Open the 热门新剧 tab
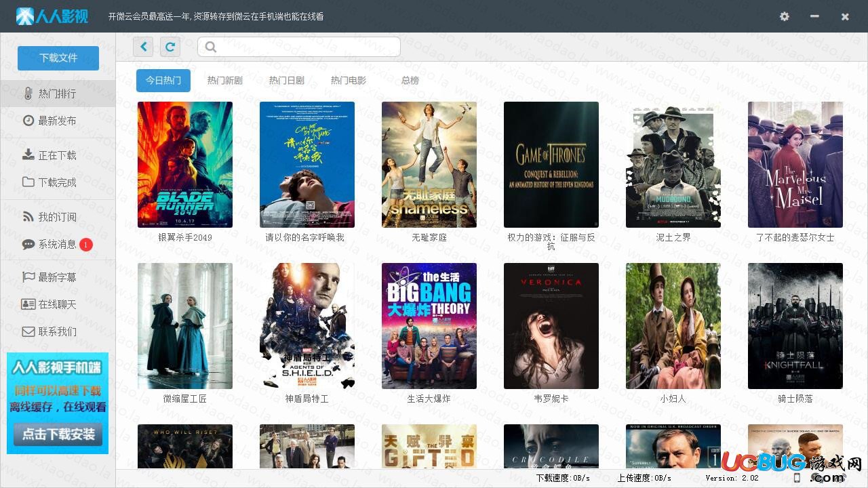This screenshot has height=488, width=868. coord(225,80)
